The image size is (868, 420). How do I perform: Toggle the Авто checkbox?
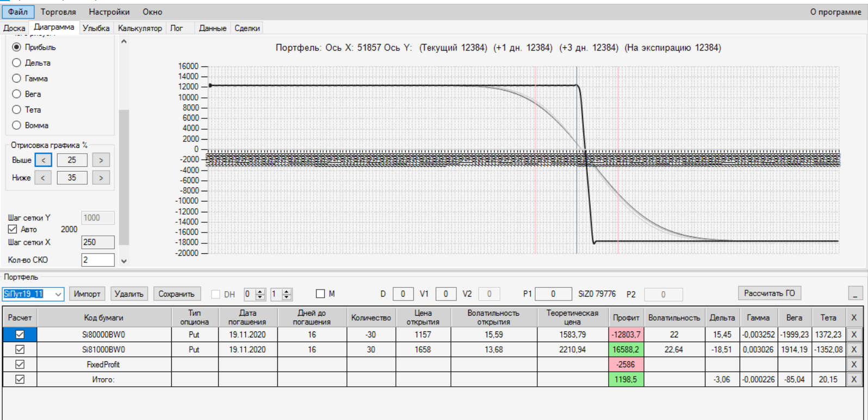point(13,229)
